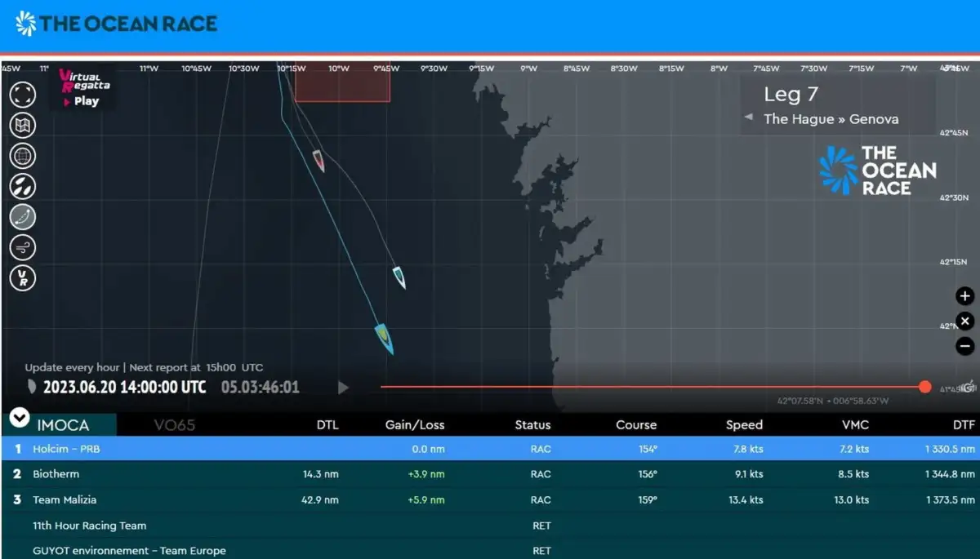This screenshot has width=980, height=559.
Task: Select the Team Malizia row
Action: click(x=490, y=500)
